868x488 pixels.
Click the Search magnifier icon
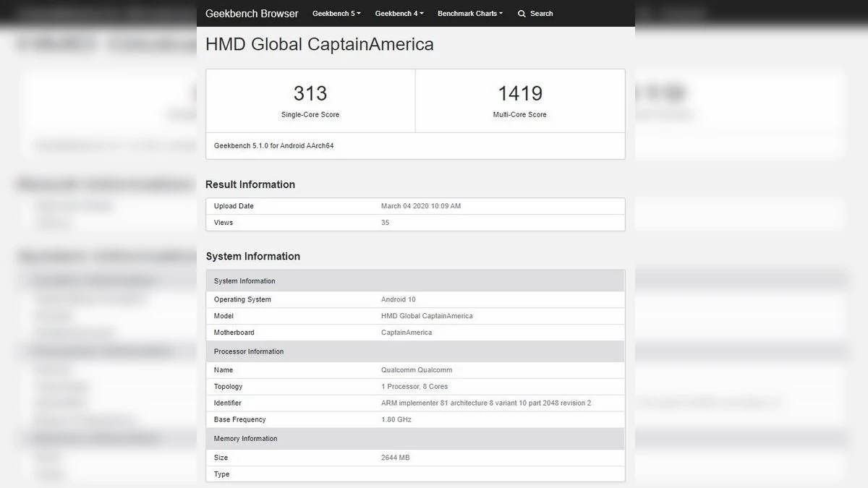[522, 14]
